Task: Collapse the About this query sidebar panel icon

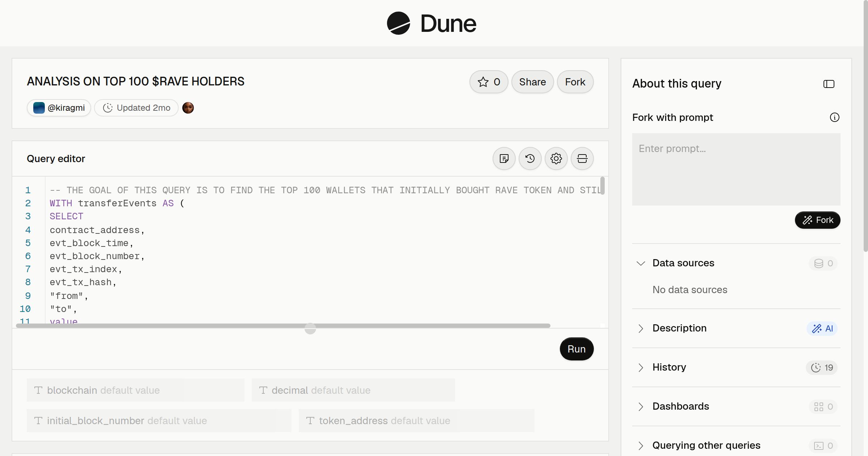Action: tap(829, 84)
